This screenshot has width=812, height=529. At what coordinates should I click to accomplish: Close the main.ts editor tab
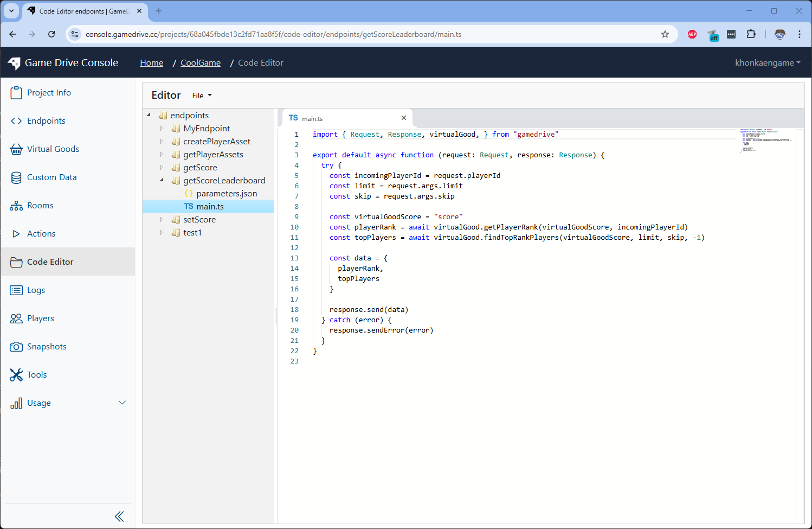click(403, 118)
